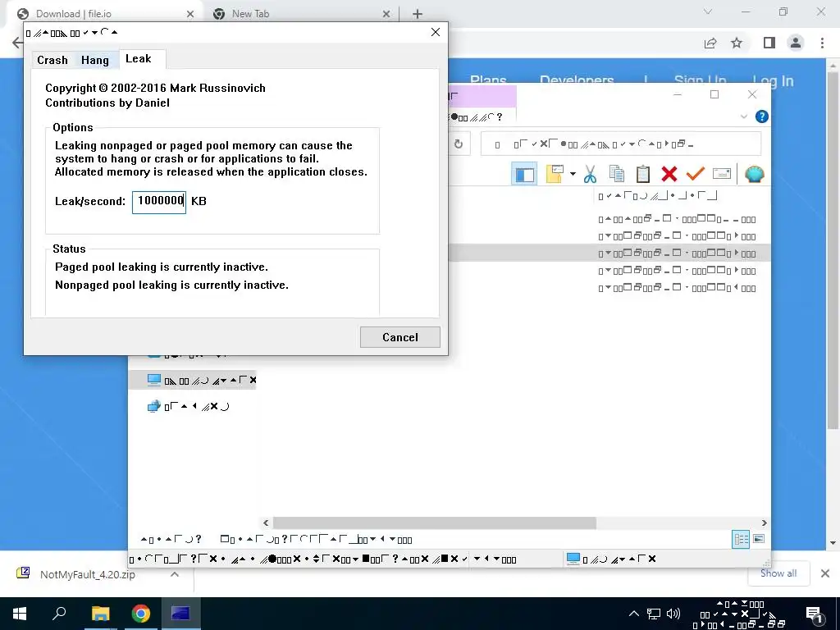Switch to NotMyFault taskbar icon

tap(180, 614)
